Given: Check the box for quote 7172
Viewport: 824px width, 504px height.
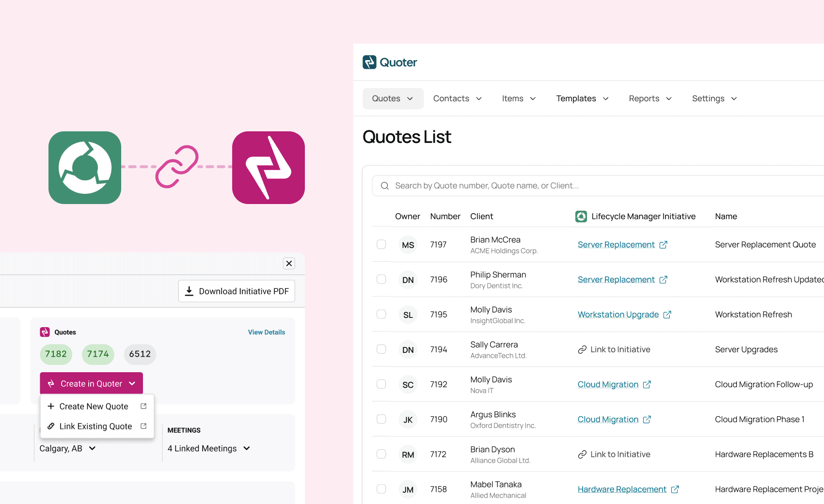Looking at the screenshot, I should (x=381, y=454).
